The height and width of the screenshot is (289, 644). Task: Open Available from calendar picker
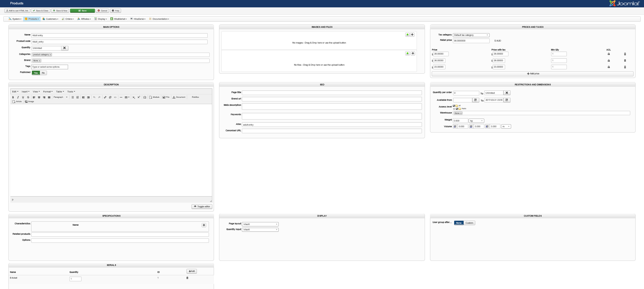(476, 100)
